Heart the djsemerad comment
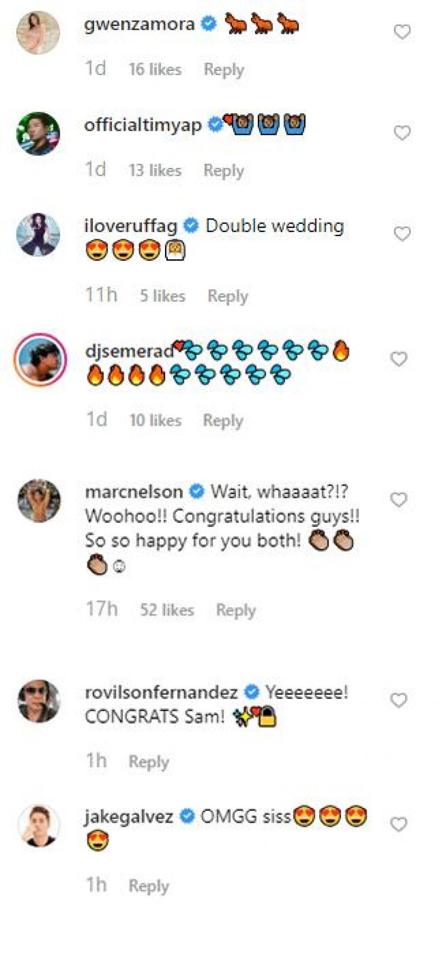The image size is (446, 980). (398, 359)
